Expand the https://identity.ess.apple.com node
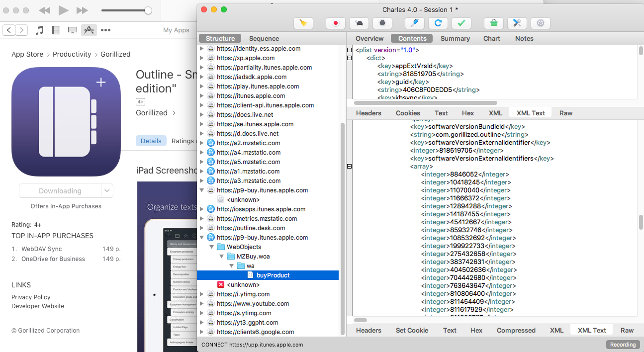 201,49
